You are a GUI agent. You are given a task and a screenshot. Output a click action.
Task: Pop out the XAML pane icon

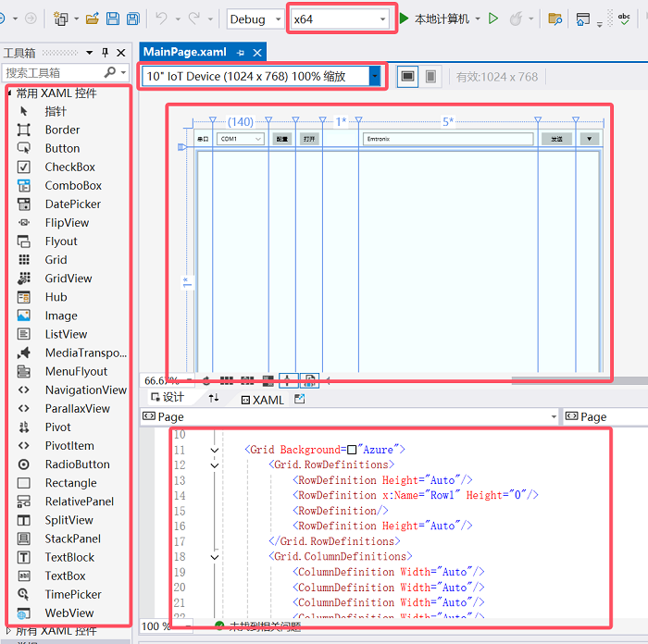tap(299, 399)
